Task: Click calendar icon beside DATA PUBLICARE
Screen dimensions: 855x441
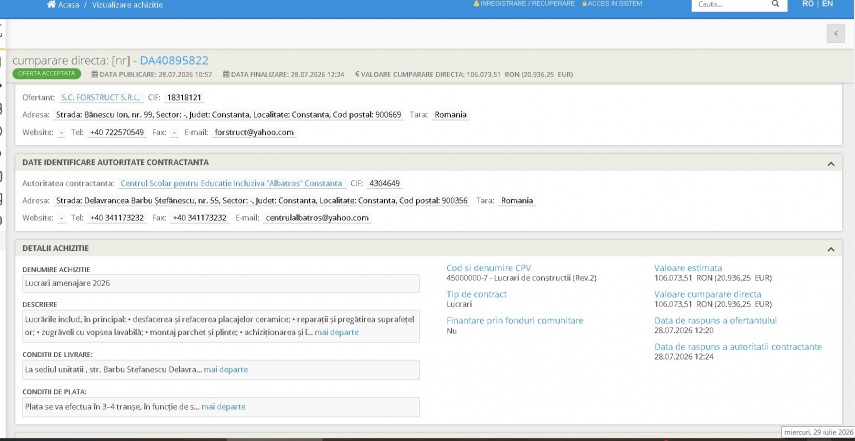Action: pos(95,74)
